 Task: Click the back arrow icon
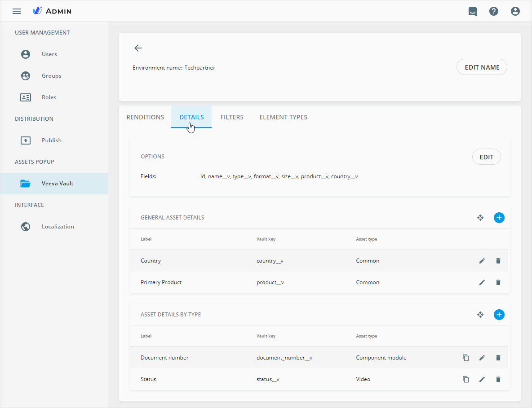pos(138,48)
